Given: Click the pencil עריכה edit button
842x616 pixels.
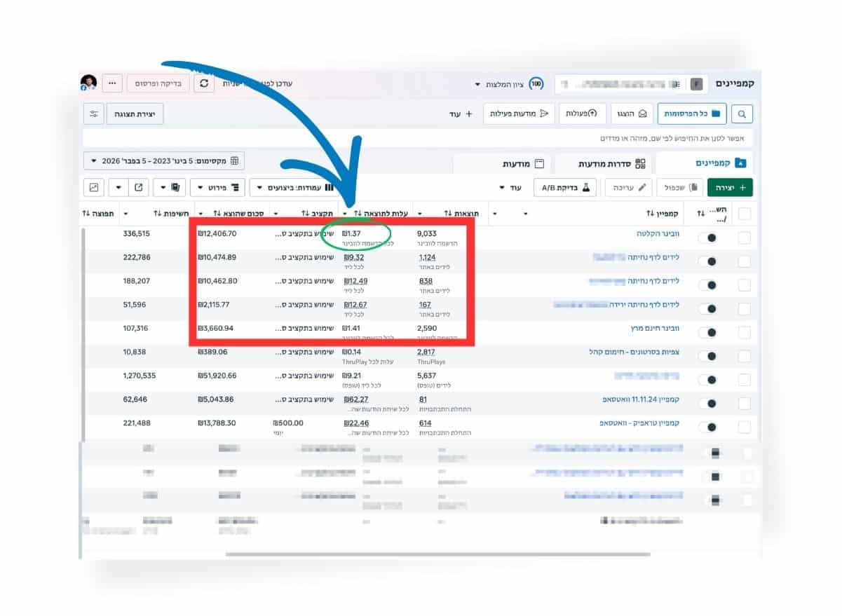Looking at the screenshot, I should [628, 188].
